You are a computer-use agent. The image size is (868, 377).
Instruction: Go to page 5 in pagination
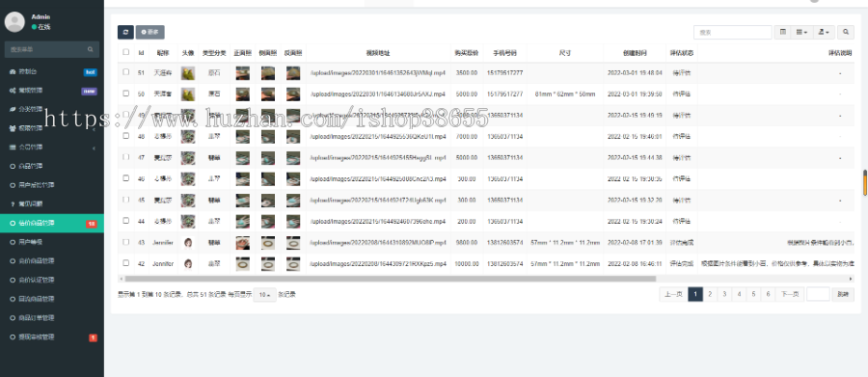point(753,294)
